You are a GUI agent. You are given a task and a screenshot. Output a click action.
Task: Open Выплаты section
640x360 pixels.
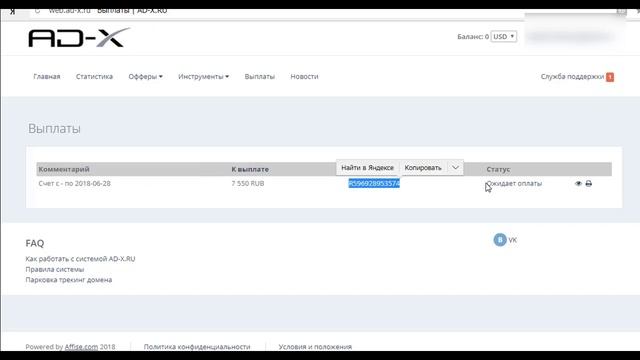(260, 77)
